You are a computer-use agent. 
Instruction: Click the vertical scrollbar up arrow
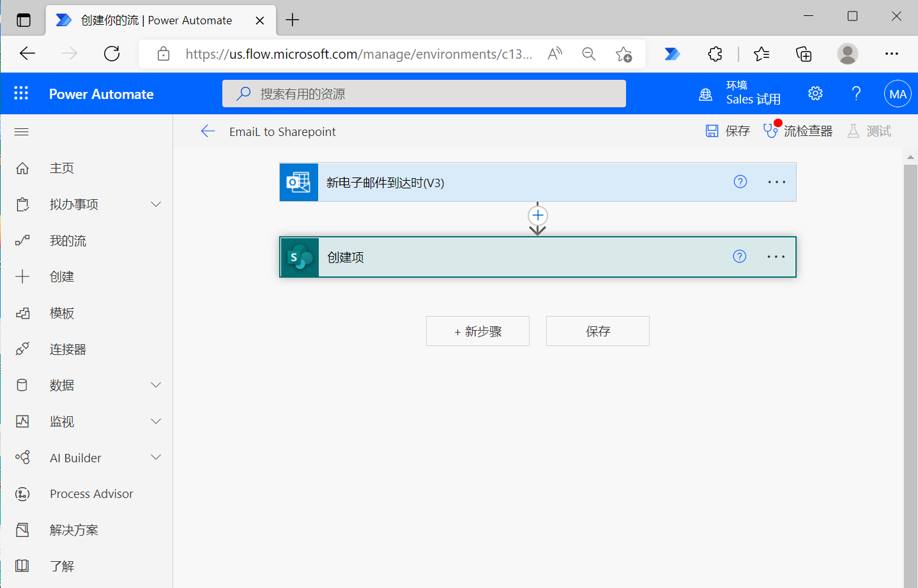click(910, 157)
